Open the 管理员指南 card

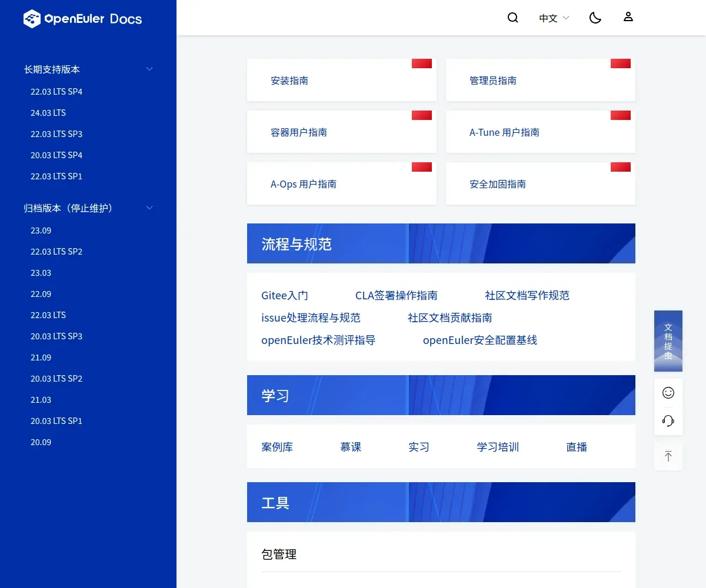coord(541,80)
